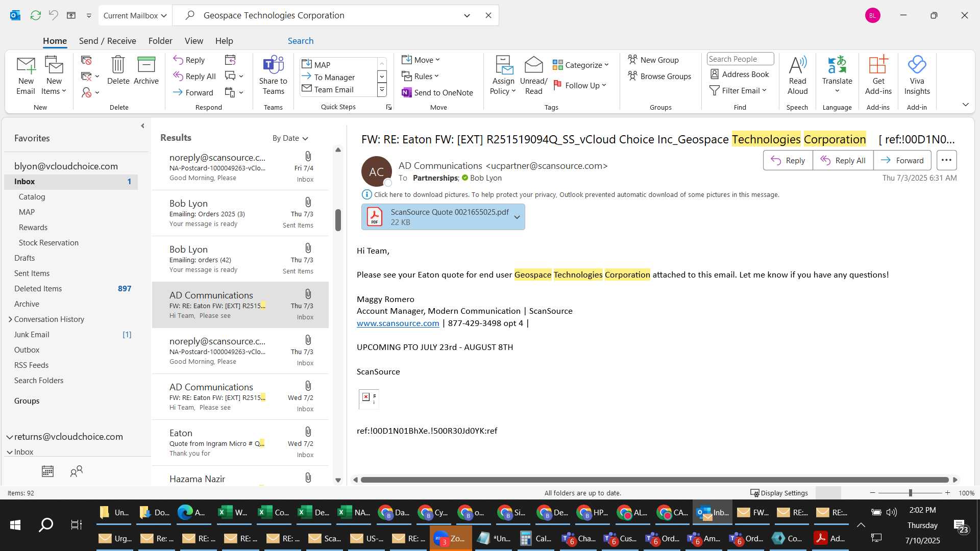Screen dimensions: 980x551
Task: Open Get Add-ins
Action: [x=878, y=76]
